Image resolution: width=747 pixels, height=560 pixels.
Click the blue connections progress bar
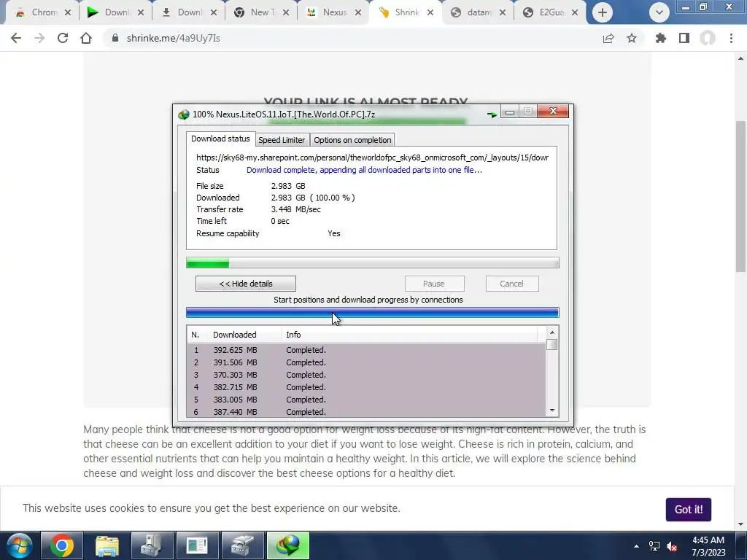373,313
